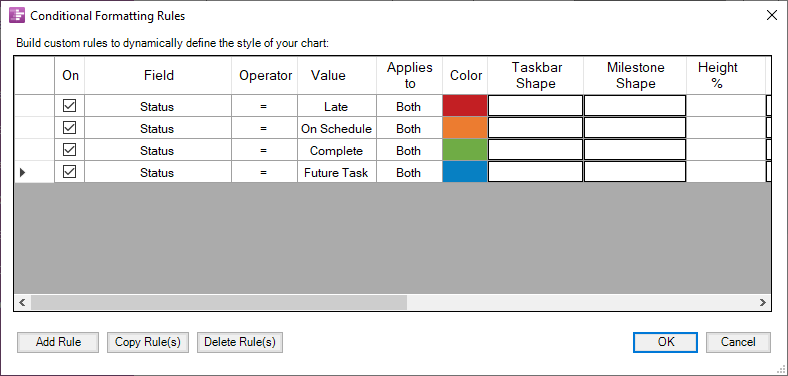
Task: Open Taskbar Shape dropdown for Late rule
Action: (535, 106)
